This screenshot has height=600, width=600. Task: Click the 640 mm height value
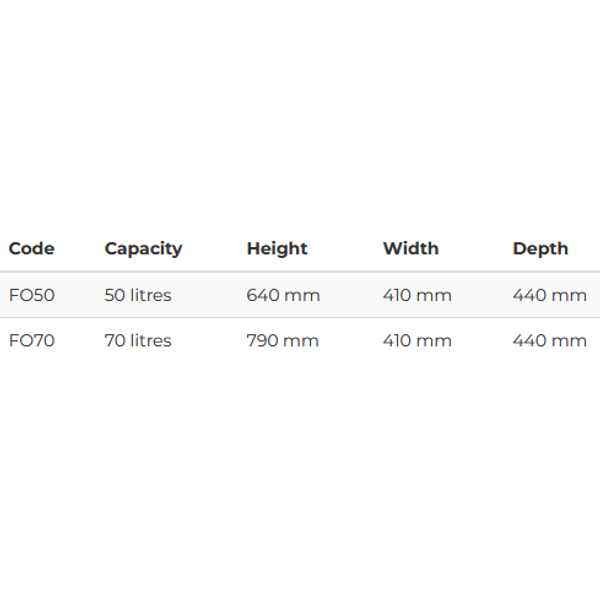(x=283, y=295)
